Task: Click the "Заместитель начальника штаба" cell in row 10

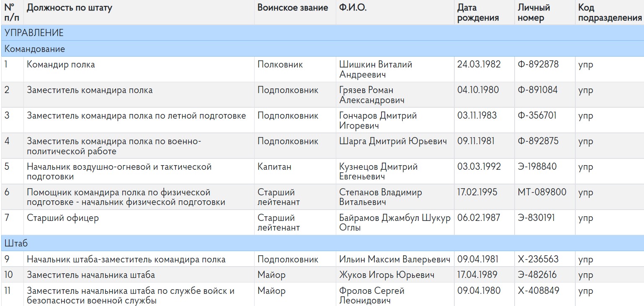Action: click(91, 275)
